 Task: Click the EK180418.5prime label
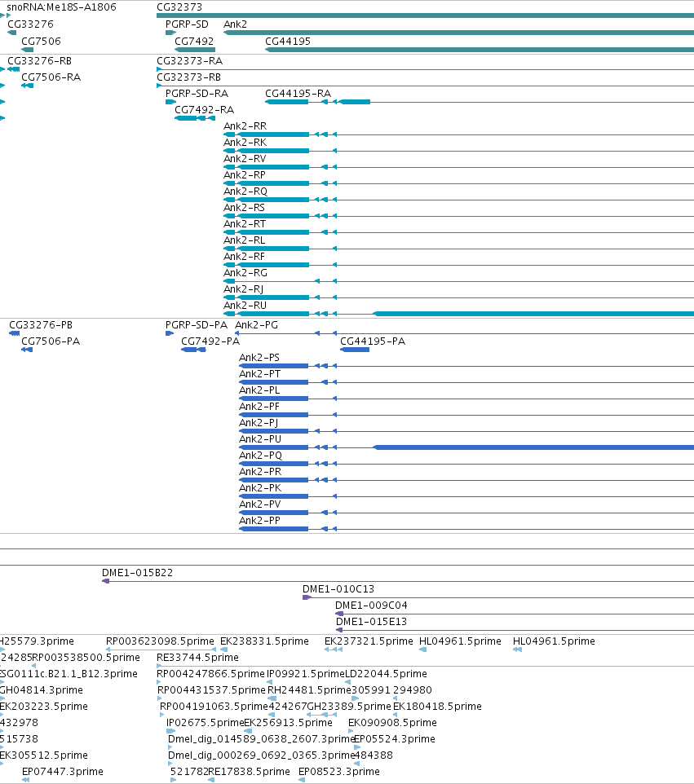tap(437, 707)
